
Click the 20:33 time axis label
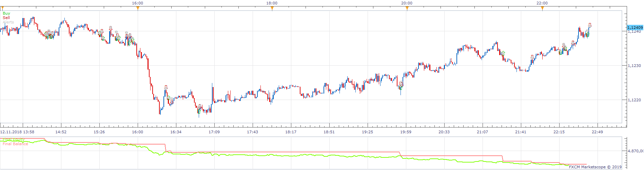tap(444, 132)
